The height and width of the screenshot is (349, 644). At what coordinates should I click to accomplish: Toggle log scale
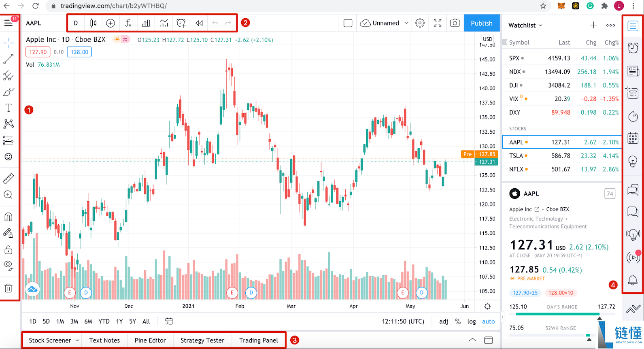tap(472, 321)
